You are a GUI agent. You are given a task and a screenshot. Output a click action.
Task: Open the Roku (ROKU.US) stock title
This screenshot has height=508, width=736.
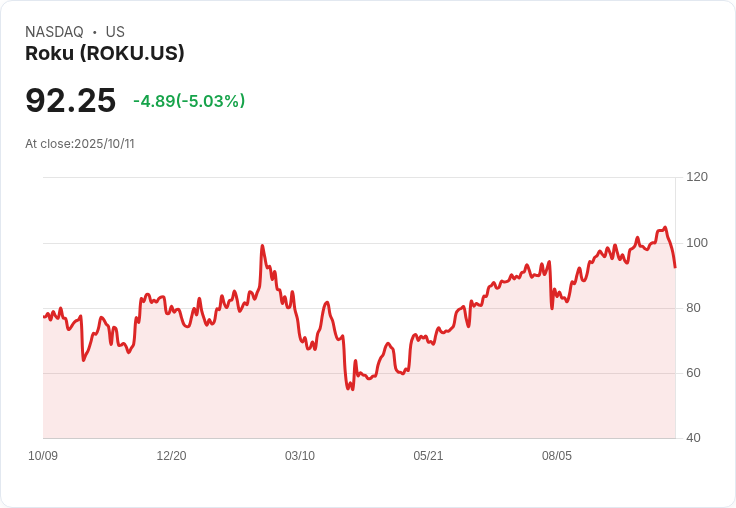[105, 53]
